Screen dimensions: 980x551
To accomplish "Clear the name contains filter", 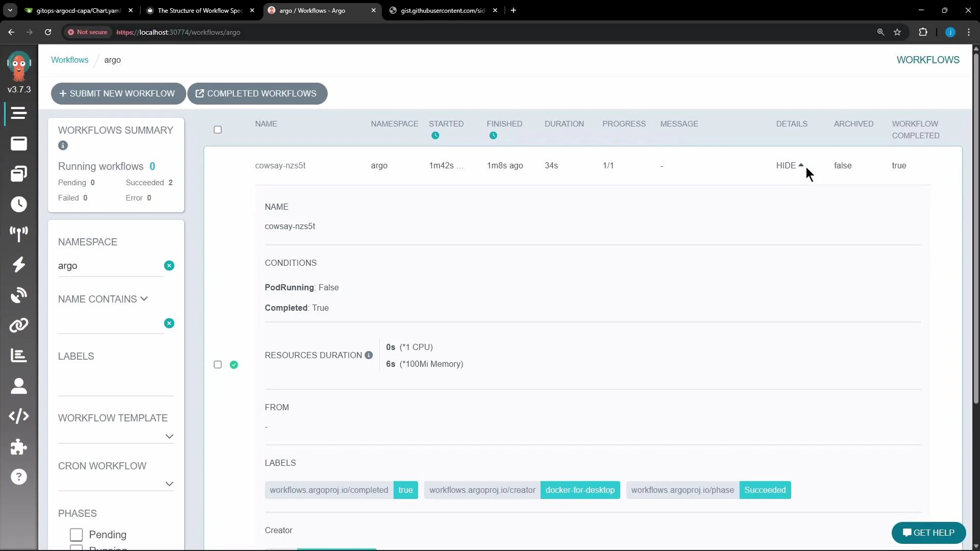I will pos(169,323).
